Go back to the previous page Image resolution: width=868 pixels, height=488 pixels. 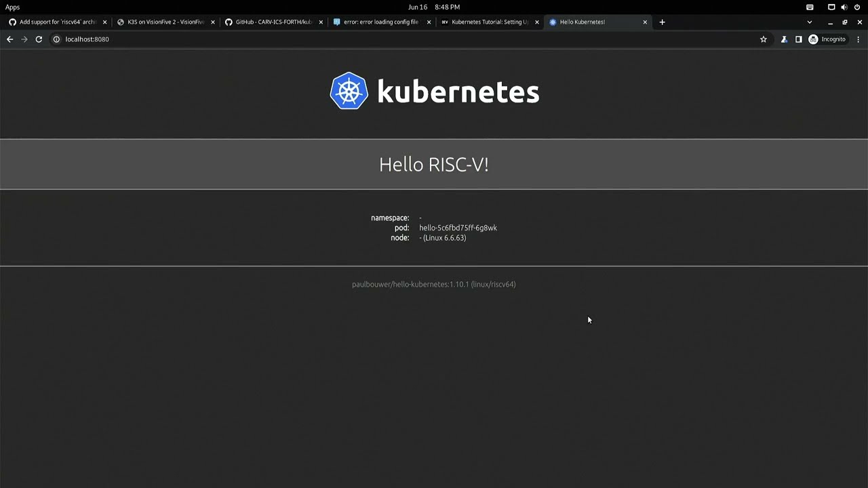(x=9, y=39)
